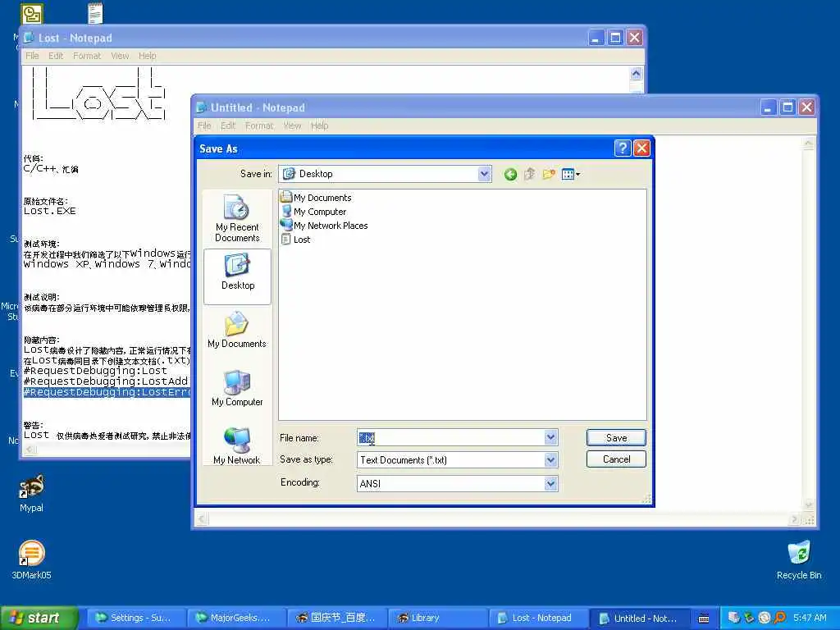Create a new folder icon in Save As

[548, 174]
